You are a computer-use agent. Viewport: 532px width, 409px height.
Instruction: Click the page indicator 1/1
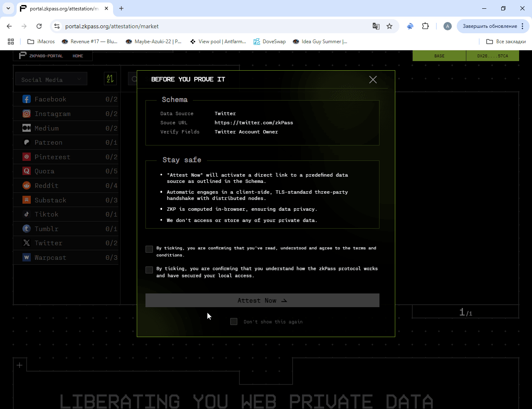465,312
